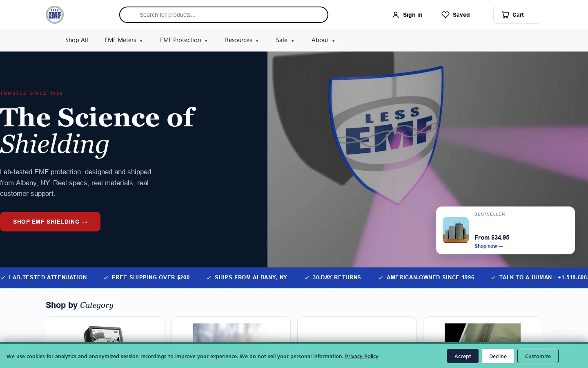
Task: Decline cookies in the banner
Action: coord(498,356)
